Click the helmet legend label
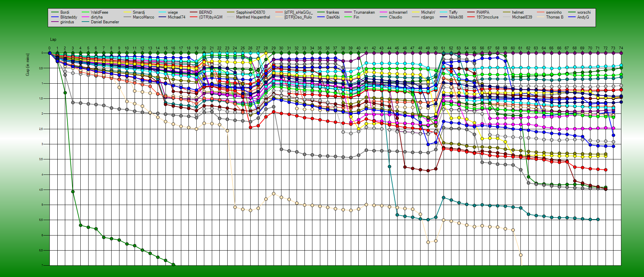Image resolution: width=644 pixels, height=277 pixels. click(518, 12)
